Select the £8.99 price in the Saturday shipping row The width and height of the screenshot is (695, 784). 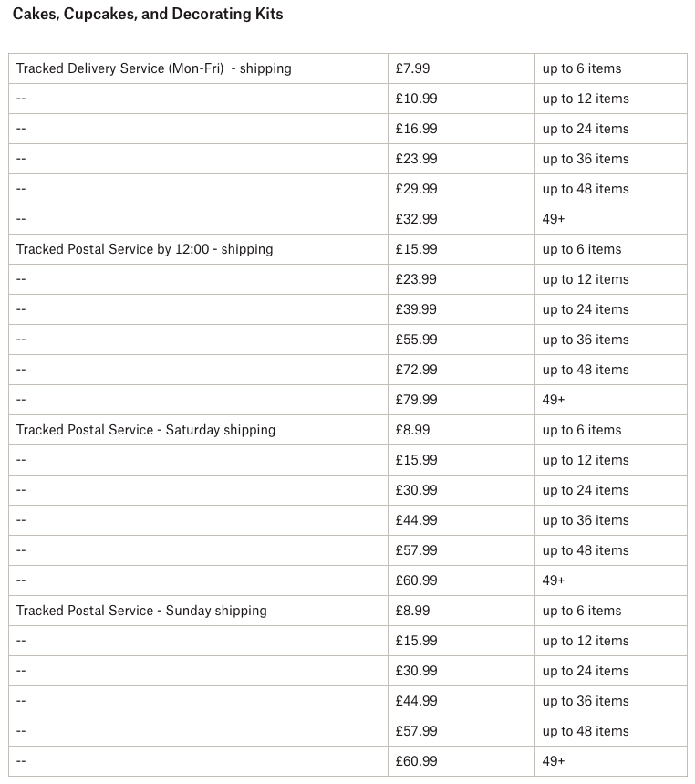pos(412,430)
